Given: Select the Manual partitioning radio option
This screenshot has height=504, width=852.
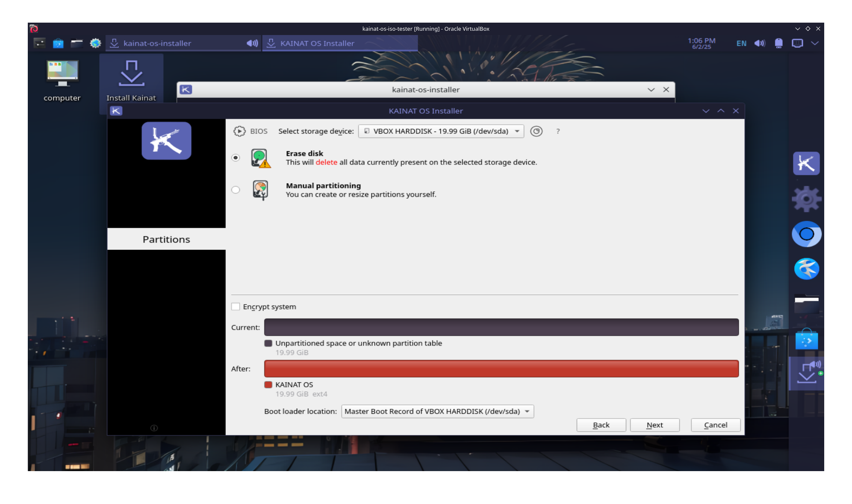Looking at the screenshot, I should tap(236, 190).
